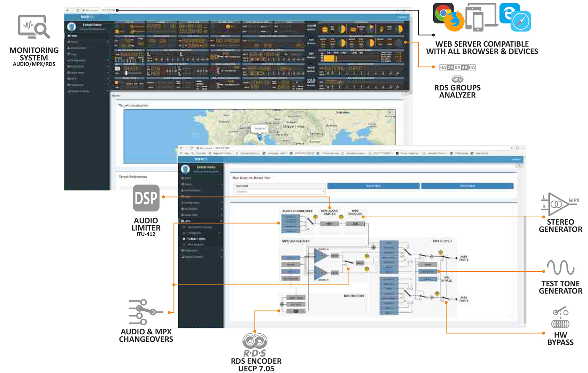
Task: Open the MPX Encoder block
Action: [355, 224]
